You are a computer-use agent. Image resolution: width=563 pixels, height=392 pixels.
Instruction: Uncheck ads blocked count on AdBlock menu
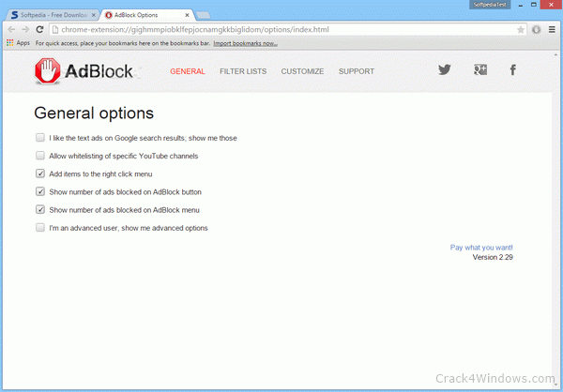(40, 209)
